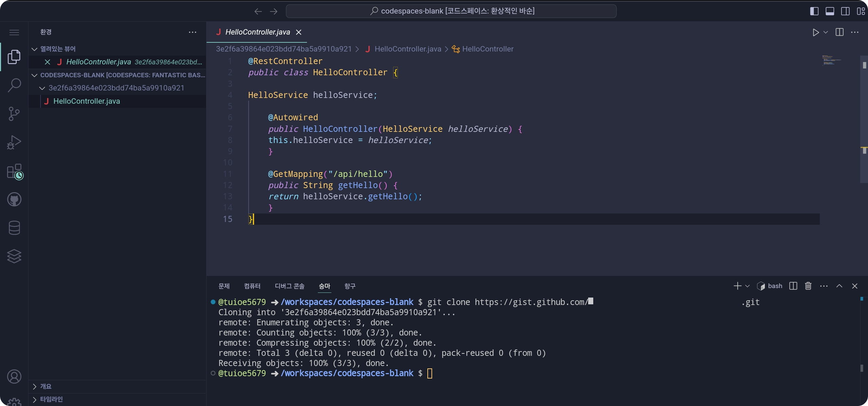Switch to the 디버그 콘솔 panel tab
The height and width of the screenshot is (406, 868).
point(289,286)
